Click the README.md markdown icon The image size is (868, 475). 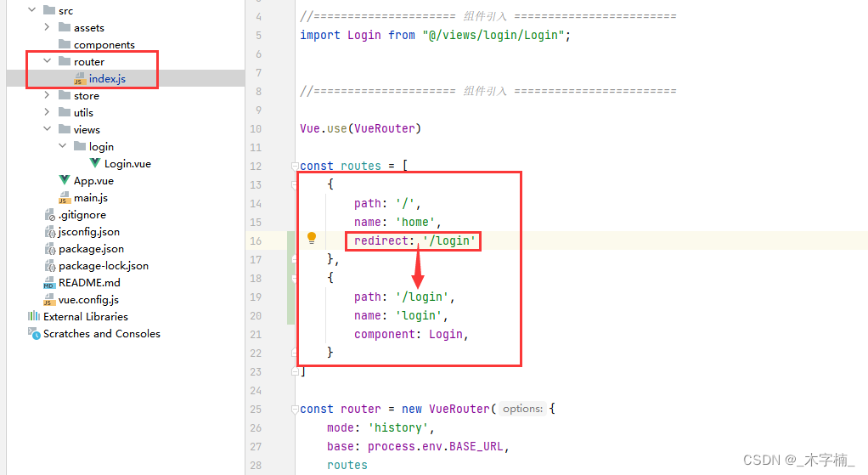(x=49, y=283)
